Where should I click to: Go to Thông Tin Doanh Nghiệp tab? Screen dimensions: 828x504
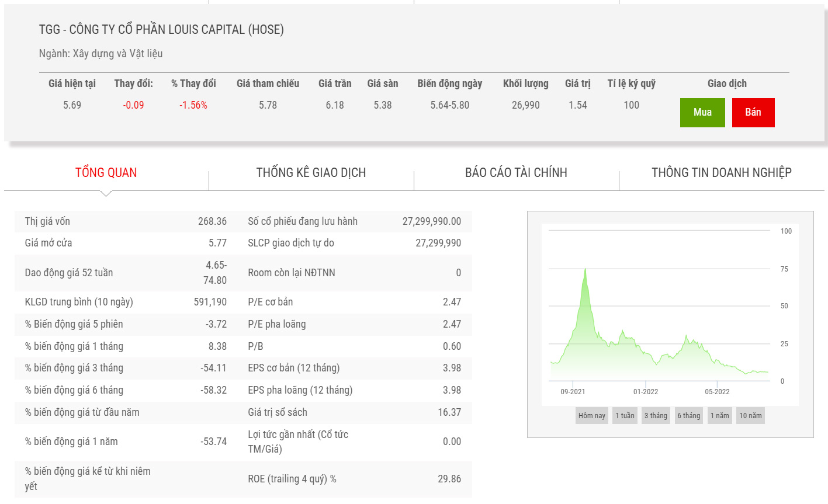pyautogui.click(x=721, y=173)
